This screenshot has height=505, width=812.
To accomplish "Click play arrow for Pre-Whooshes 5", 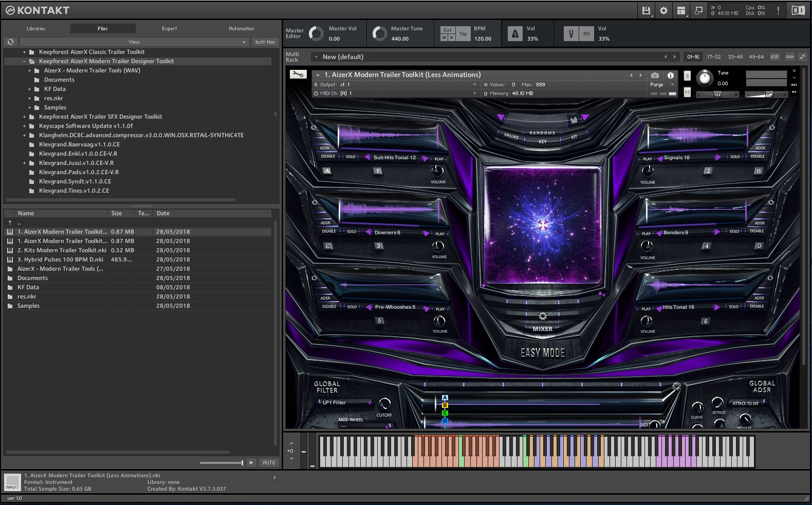I will click(x=426, y=308).
